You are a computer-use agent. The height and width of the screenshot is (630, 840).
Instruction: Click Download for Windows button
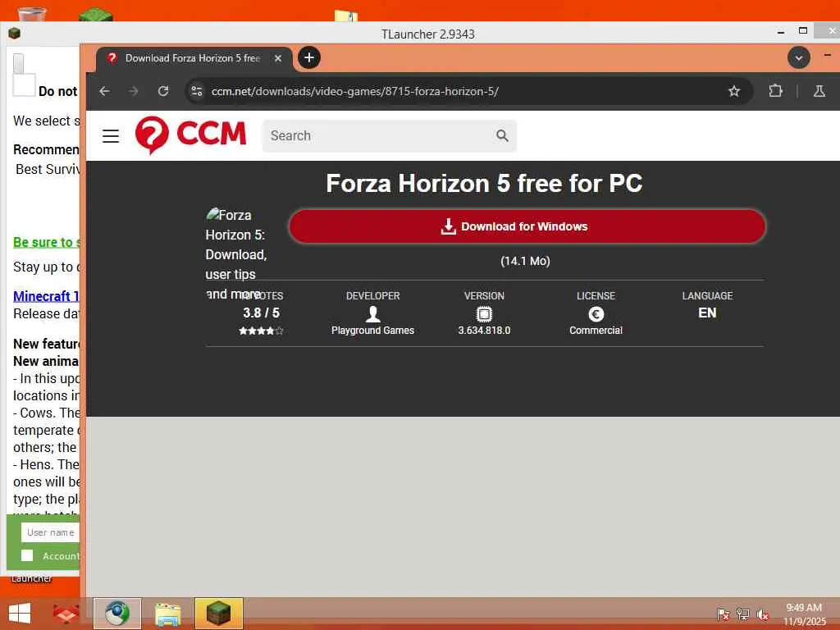click(x=527, y=226)
